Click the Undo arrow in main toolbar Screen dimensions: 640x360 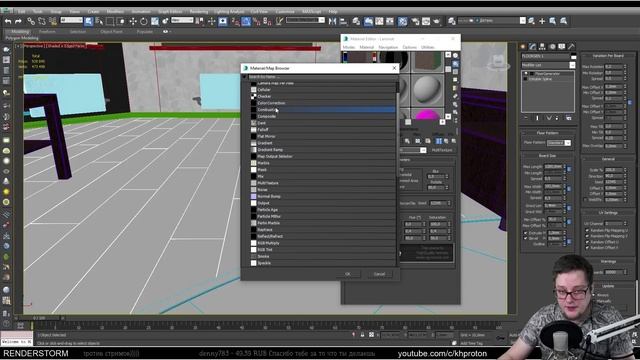pyautogui.click(x=8, y=21)
